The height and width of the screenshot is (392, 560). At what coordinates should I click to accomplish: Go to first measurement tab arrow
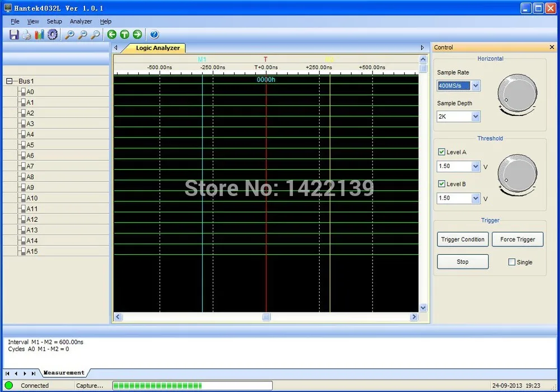pos(7,374)
